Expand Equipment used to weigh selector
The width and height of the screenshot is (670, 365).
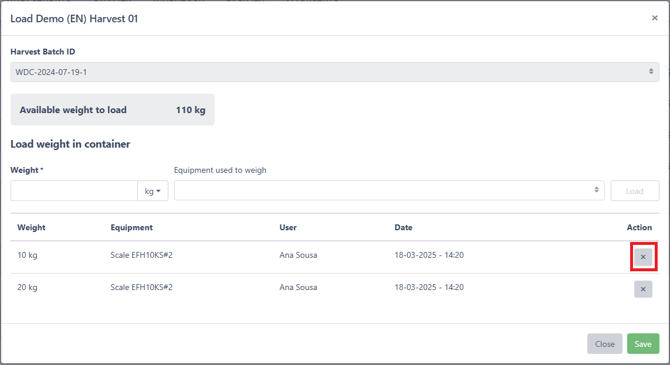pos(389,191)
